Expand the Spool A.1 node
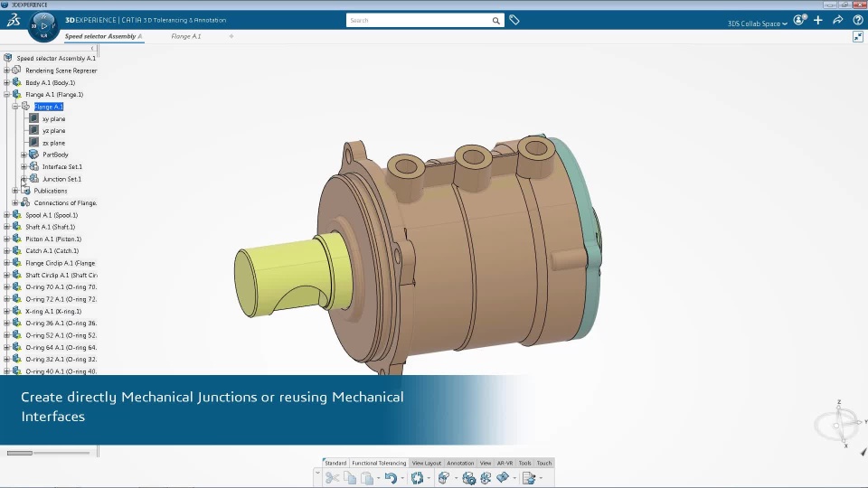868x488 pixels. pos(6,215)
